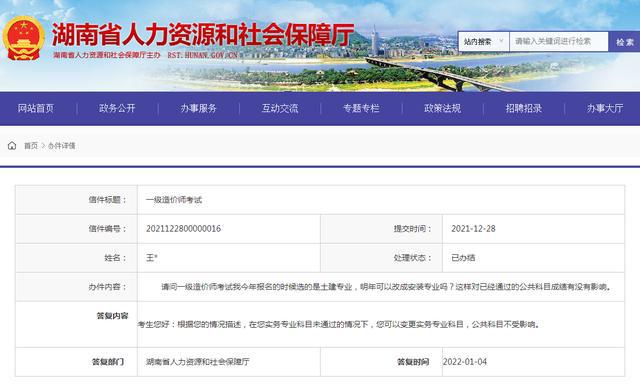The width and height of the screenshot is (640, 388).
Task: Click the name value 王*
Action: [x=151, y=258]
